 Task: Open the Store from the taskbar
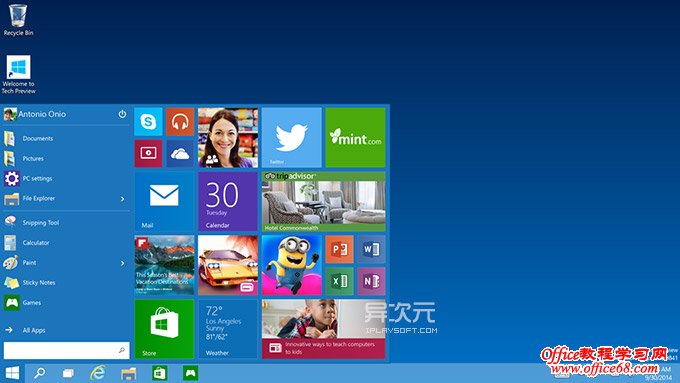tap(160, 373)
